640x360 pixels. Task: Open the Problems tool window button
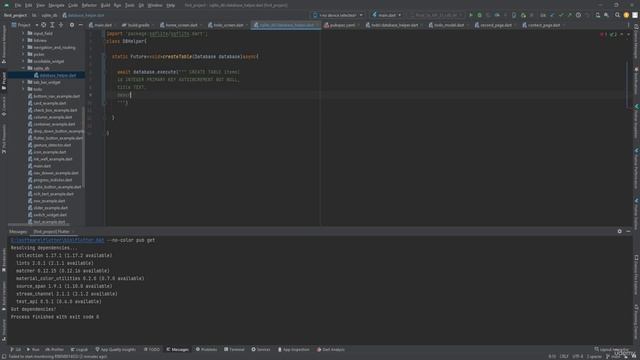[x=207, y=349]
